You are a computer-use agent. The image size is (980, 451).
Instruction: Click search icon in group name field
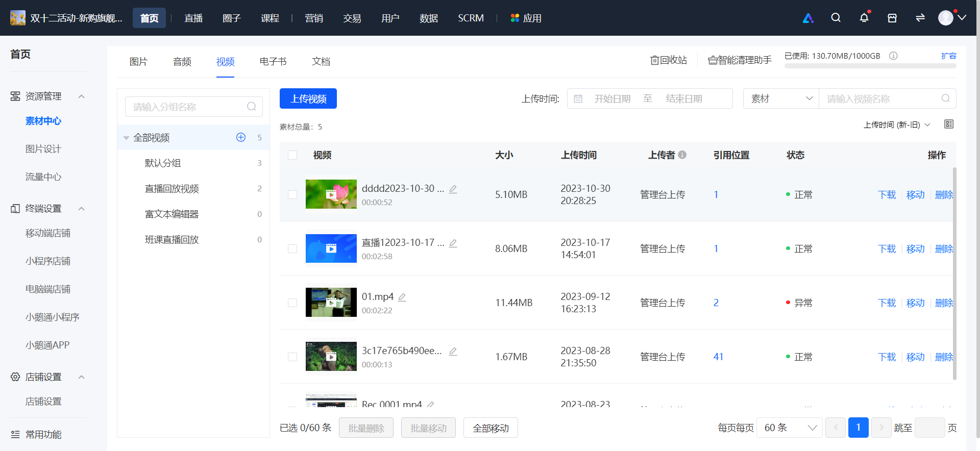coord(252,107)
